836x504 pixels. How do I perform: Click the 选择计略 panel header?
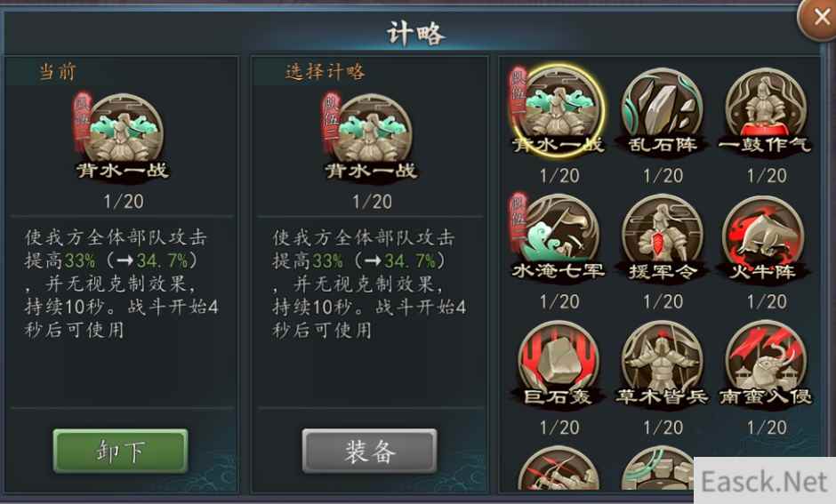pyautogui.click(x=325, y=71)
